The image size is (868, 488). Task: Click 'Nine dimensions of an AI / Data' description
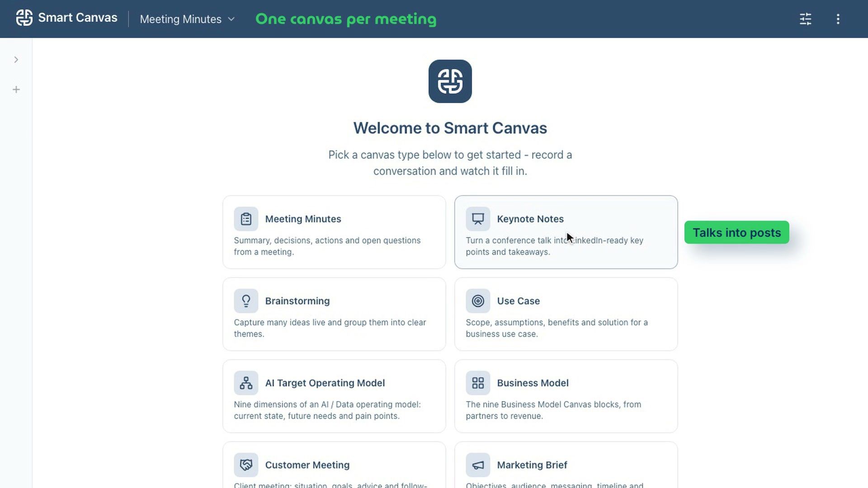pos(327,410)
